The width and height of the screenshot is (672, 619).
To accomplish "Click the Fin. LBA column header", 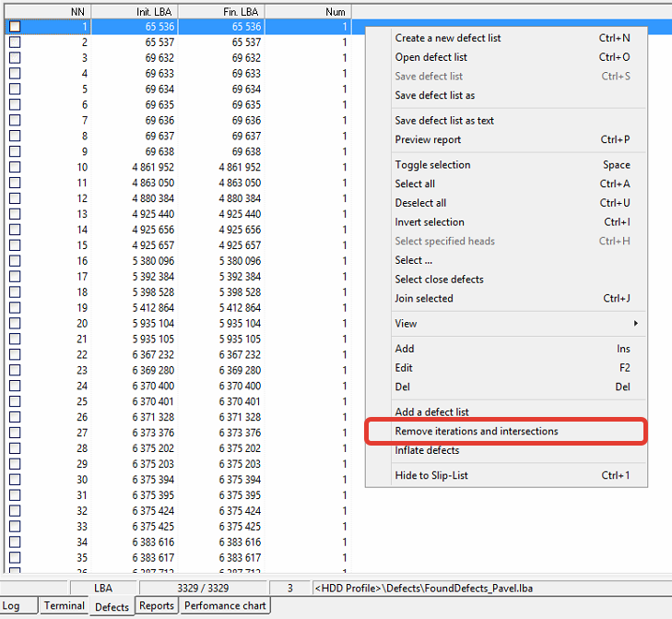I will [221, 11].
